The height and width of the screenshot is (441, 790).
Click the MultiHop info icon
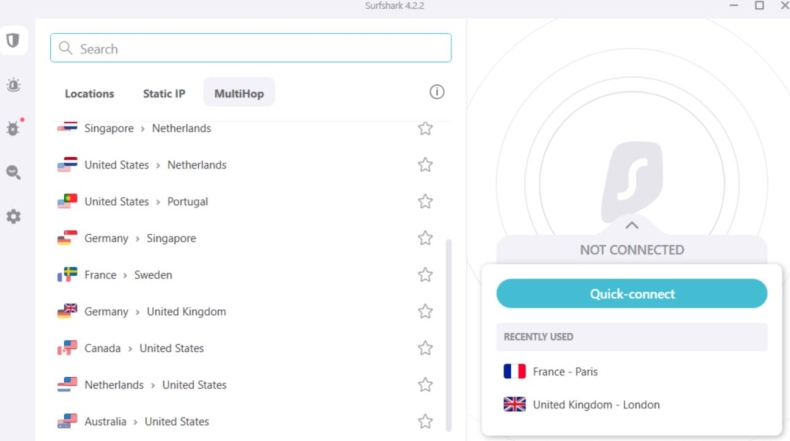tap(437, 92)
